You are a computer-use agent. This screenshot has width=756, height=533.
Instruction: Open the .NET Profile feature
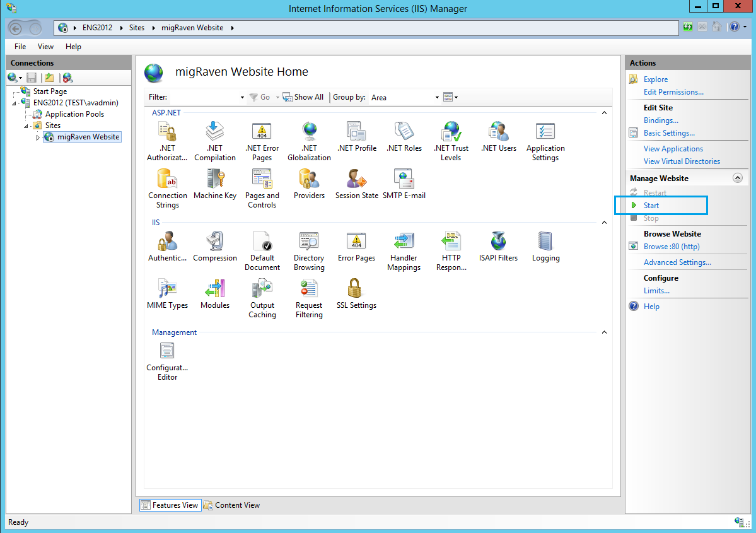click(357, 137)
